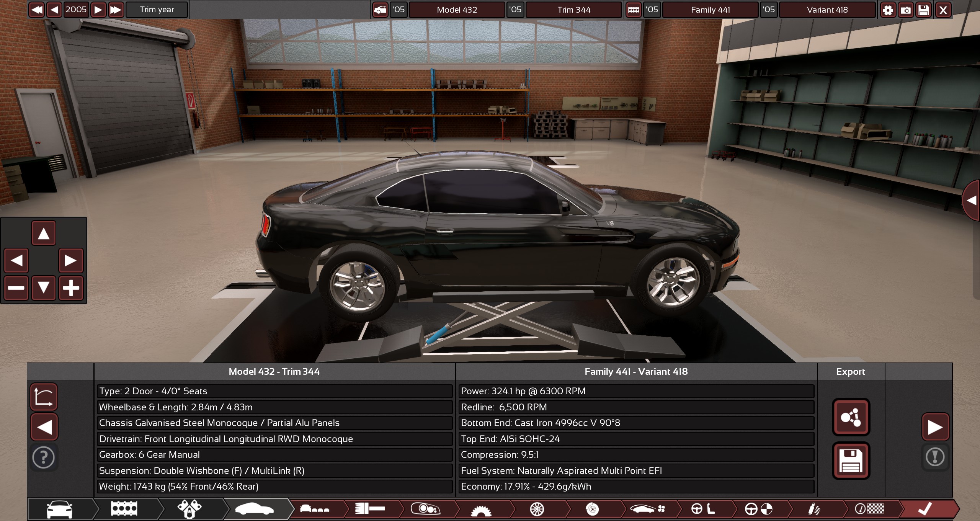Image resolution: width=980 pixels, height=521 pixels.
Task: Click the '05 year tag before Model 432
Action: pos(399,10)
